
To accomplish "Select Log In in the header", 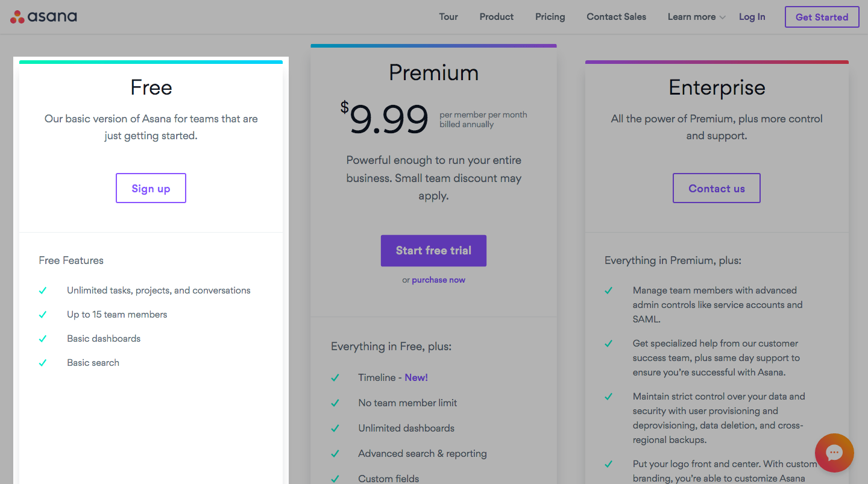I will point(752,16).
